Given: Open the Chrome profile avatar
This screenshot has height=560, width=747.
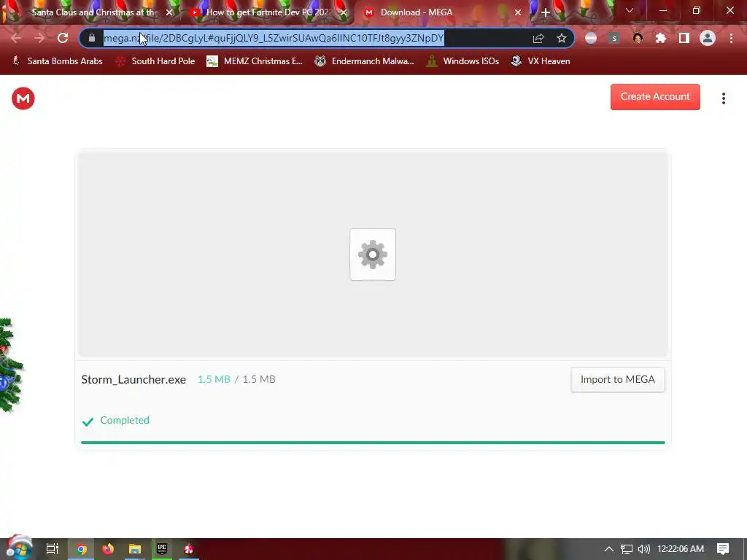Looking at the screenshot, I should coord(708,38).
